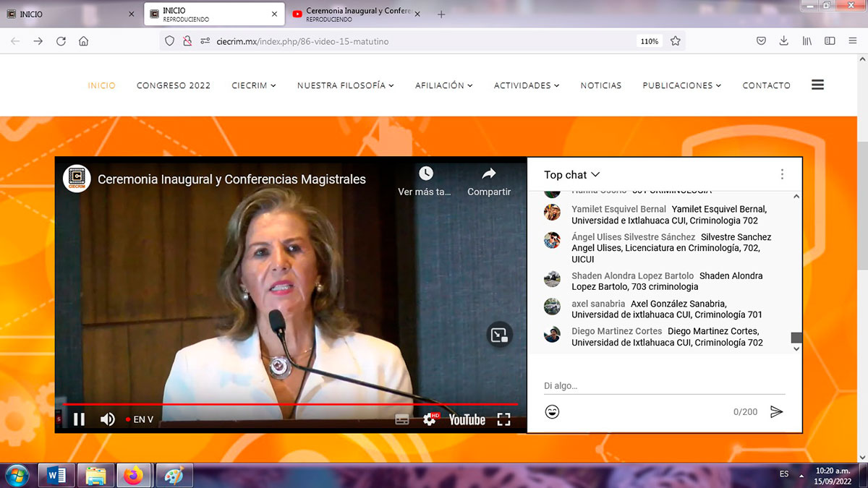Toggle the Firefox sidebar
This screenshot has height=488, width=868.
pos(830,41)
